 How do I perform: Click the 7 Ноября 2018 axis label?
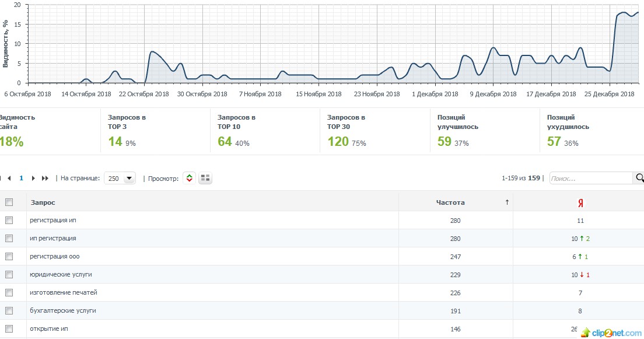(x=260, y=94)
